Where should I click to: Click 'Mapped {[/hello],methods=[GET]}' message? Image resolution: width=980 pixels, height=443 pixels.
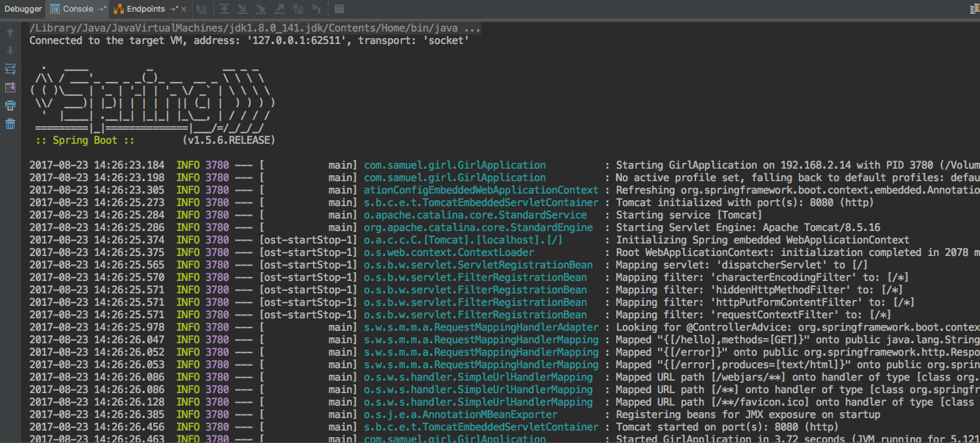(797, 340)
